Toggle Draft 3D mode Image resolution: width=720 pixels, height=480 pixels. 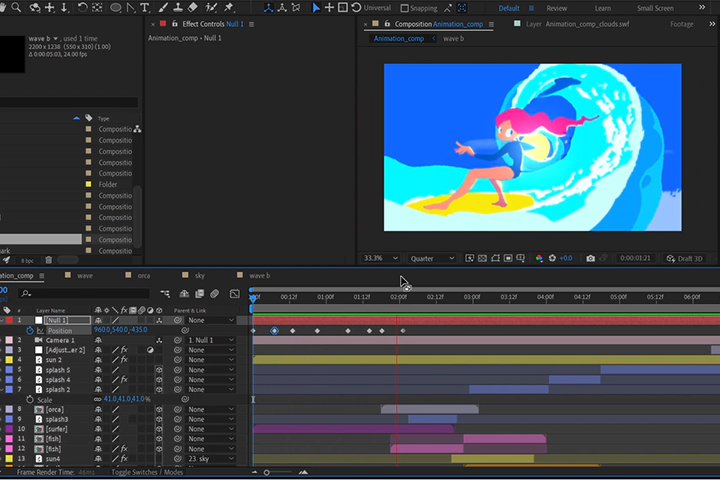click(x=685, y=258)
